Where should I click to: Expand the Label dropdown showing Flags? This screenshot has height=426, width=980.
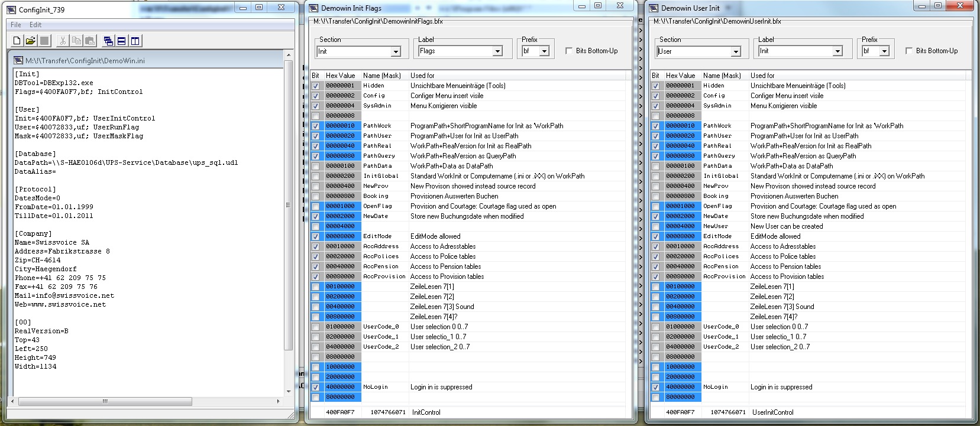coord(497,52)
